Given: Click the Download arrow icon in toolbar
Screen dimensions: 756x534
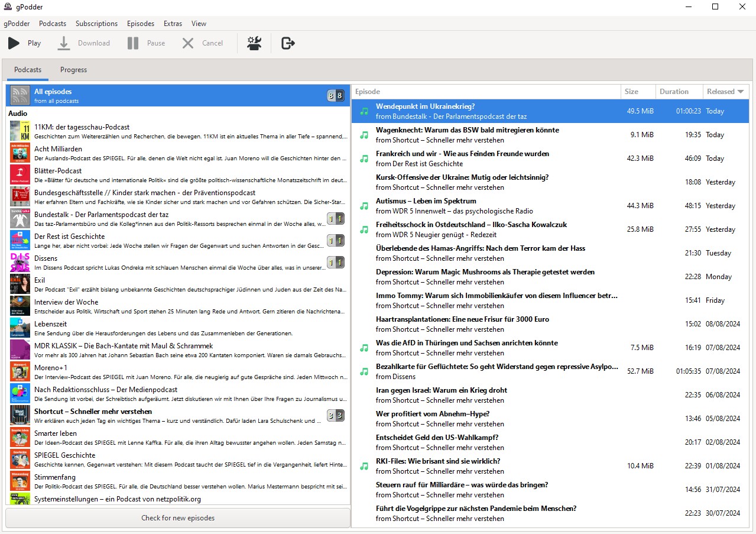Looking at the screenshot, I should click(x=64, y=43).
